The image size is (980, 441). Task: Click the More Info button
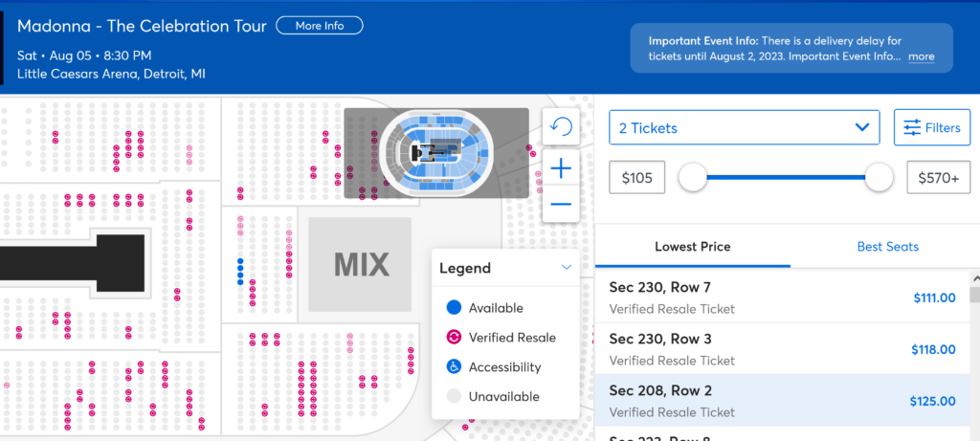[x=320, y=26]
